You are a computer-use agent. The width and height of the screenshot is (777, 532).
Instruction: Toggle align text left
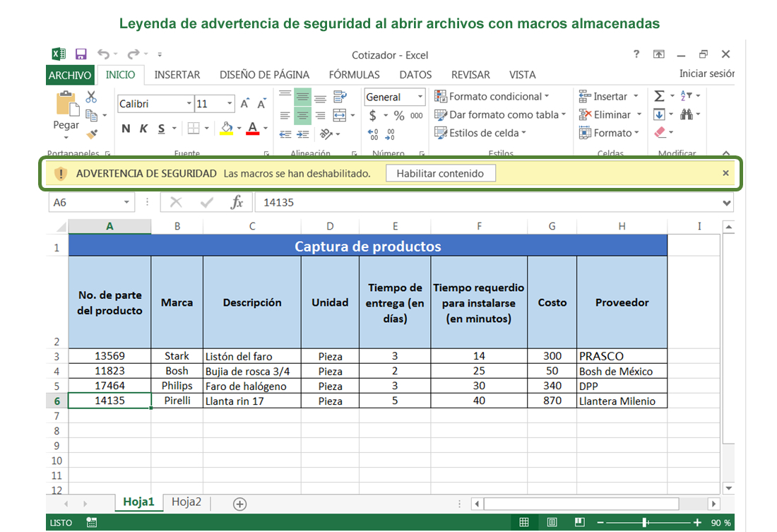285,116
